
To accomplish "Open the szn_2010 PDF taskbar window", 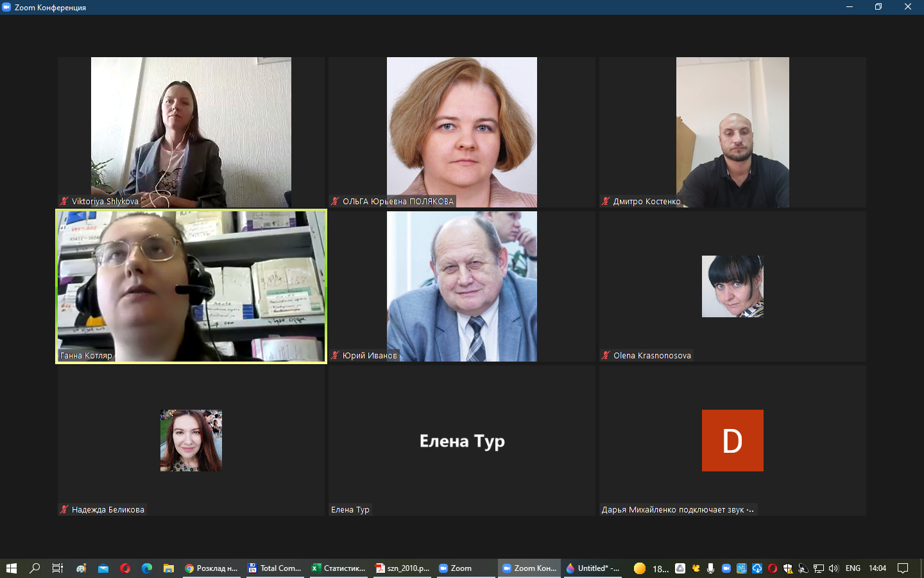I will 402,568.
